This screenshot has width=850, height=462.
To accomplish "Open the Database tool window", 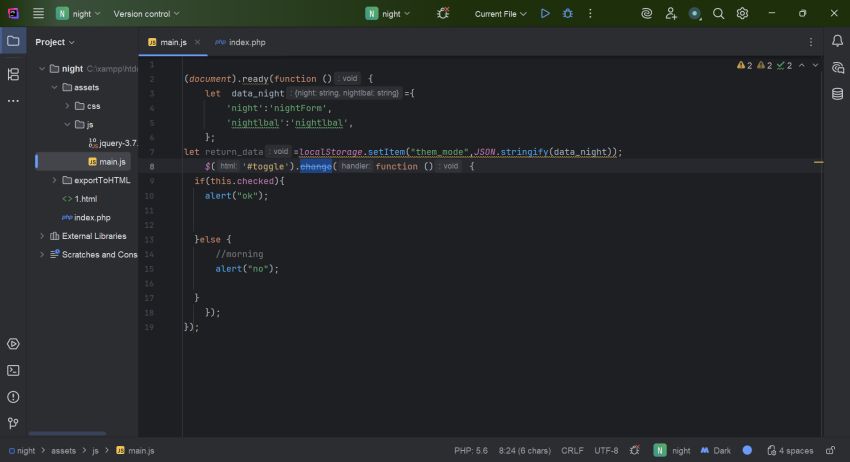I will (837, 94).
